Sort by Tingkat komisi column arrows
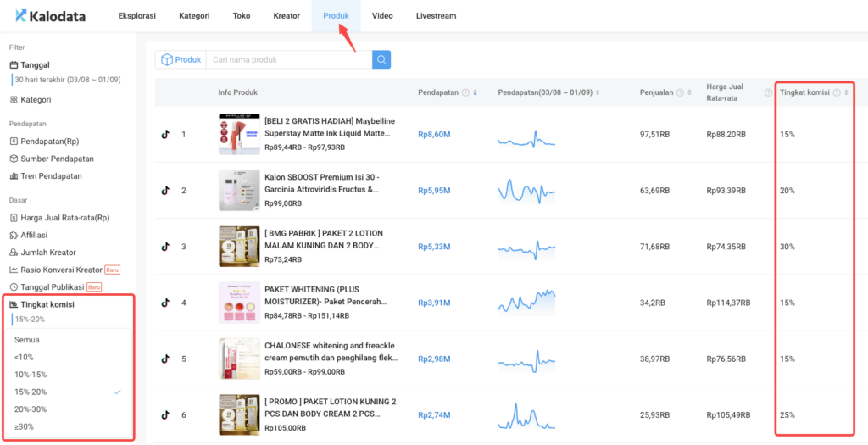 846,92
